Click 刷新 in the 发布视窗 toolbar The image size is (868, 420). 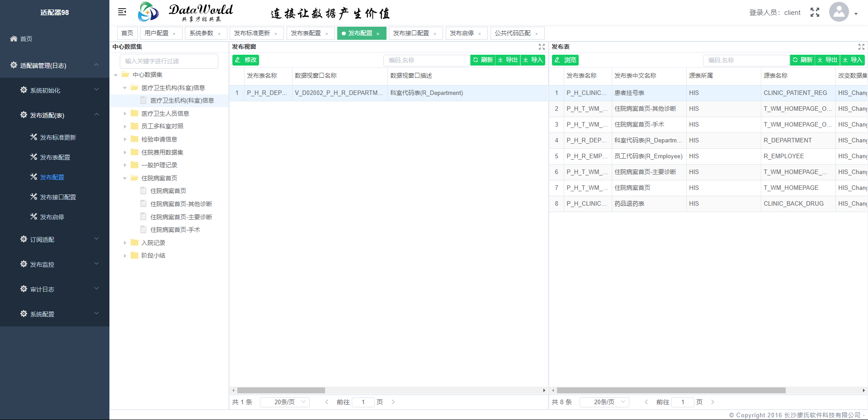483,60
